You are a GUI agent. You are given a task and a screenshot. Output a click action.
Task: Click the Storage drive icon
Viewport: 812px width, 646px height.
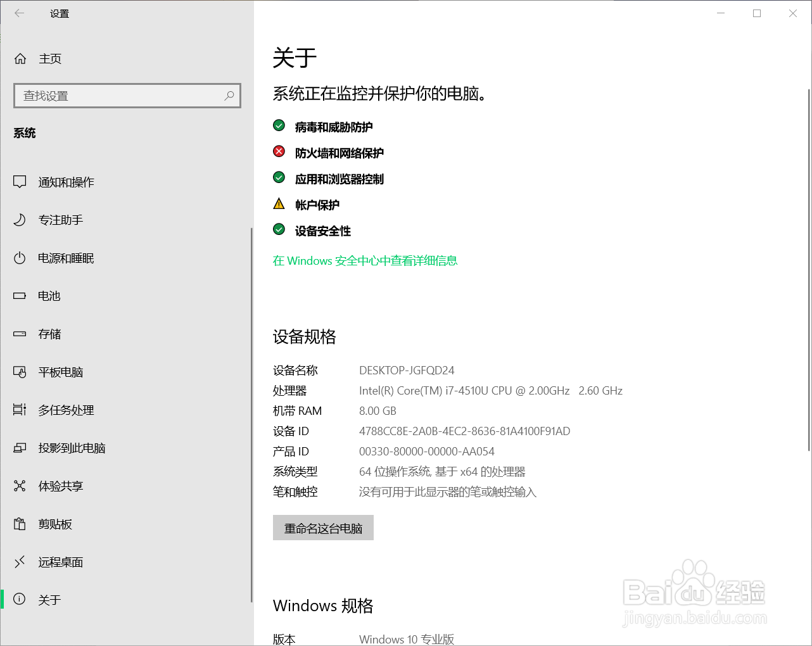(20, 334)
